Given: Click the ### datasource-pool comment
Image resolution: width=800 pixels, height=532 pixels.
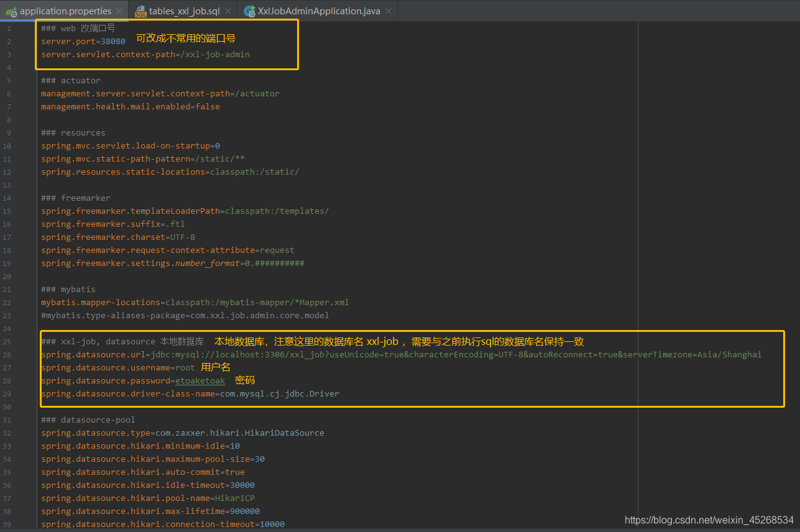Looking at the screenshot, I should point(88,420).
